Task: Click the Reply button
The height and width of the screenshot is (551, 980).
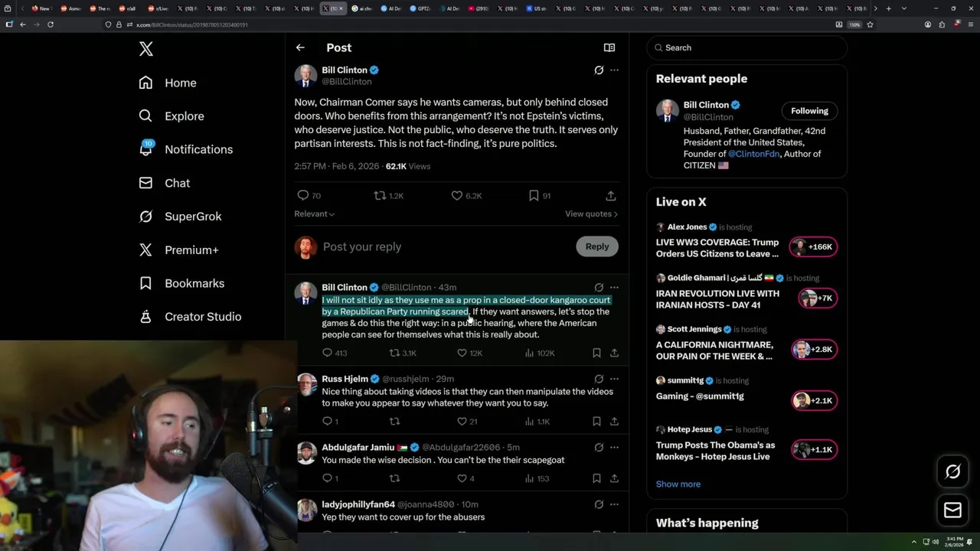Action: click(x=597, y=246)
